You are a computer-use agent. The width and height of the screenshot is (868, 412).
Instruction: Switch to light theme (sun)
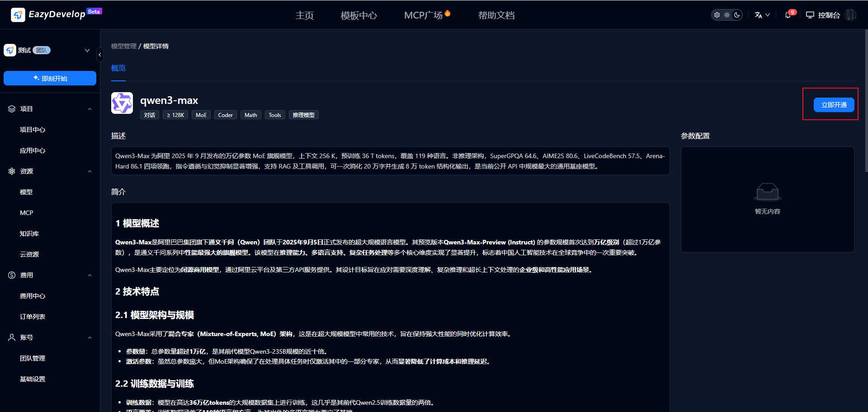coord(727,15)
